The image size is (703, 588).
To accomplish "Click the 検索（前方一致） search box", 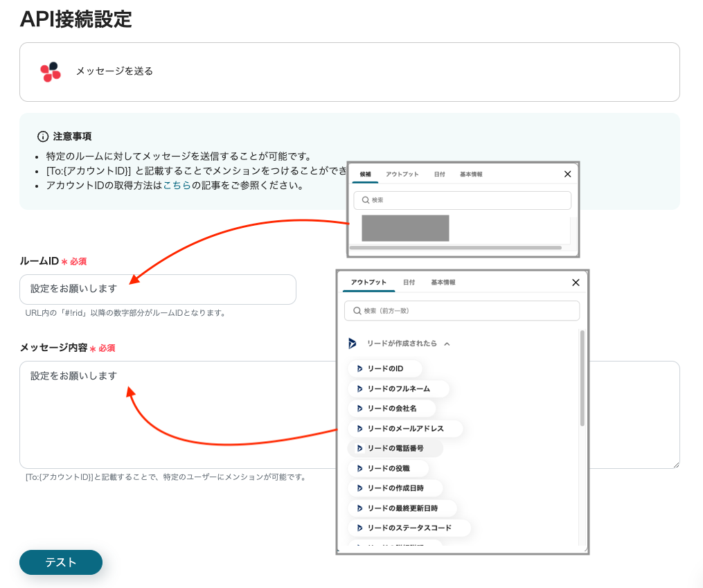I will [x=462, y=311].
